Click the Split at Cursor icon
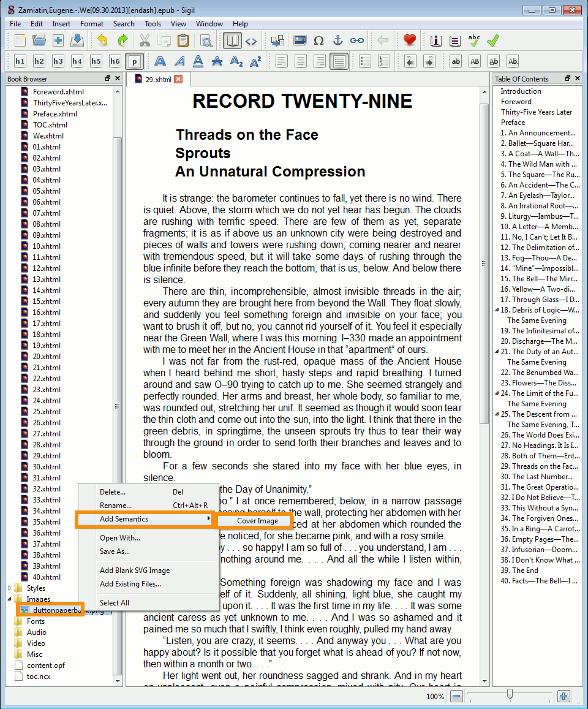The height and width of the screenshot is (709, 588). click(x=277, y=40)
